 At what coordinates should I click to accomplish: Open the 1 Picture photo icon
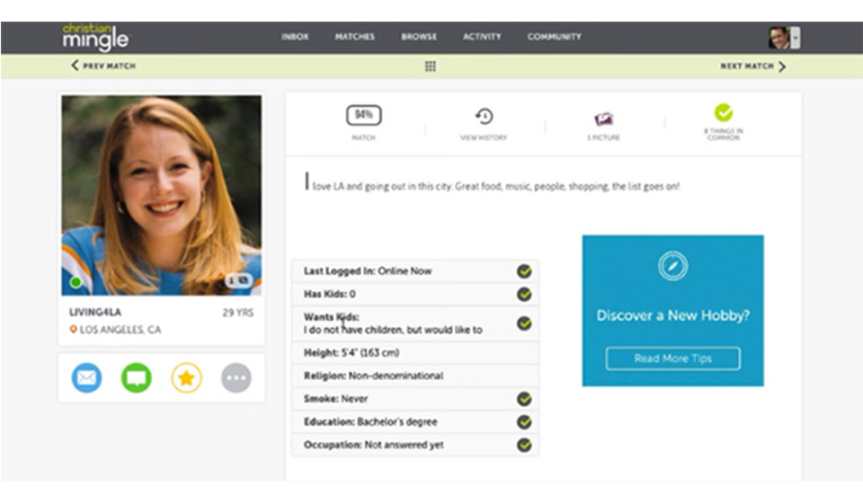[x=603, y=119]
